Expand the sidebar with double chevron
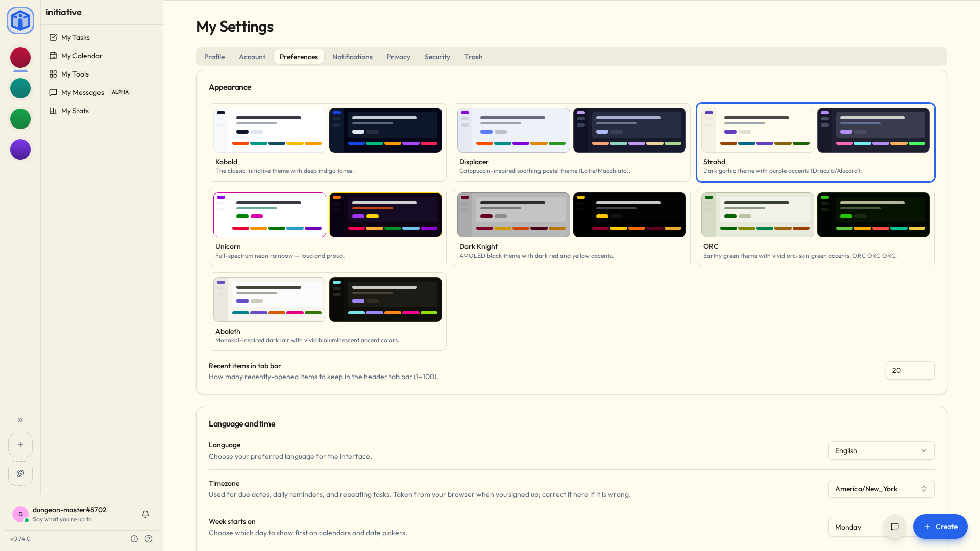The width and height of the screenshot is (980, 551). [x=20, y=420]
